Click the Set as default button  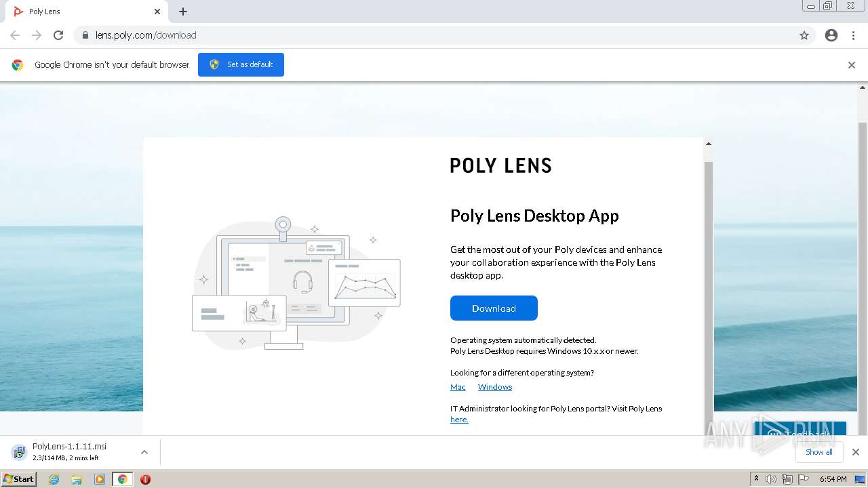point(241,64)
